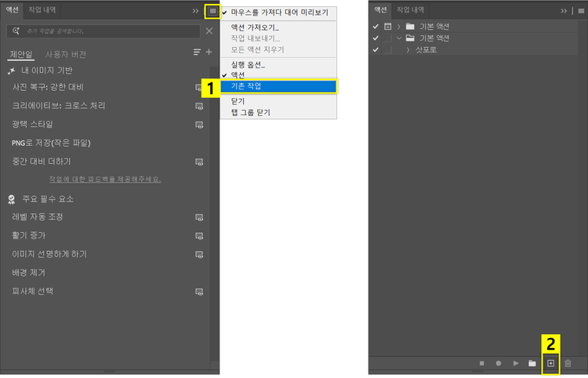Choose 액션 가져오기... from the menu
This screenshot has height=378, width=588.
[278, 27]
